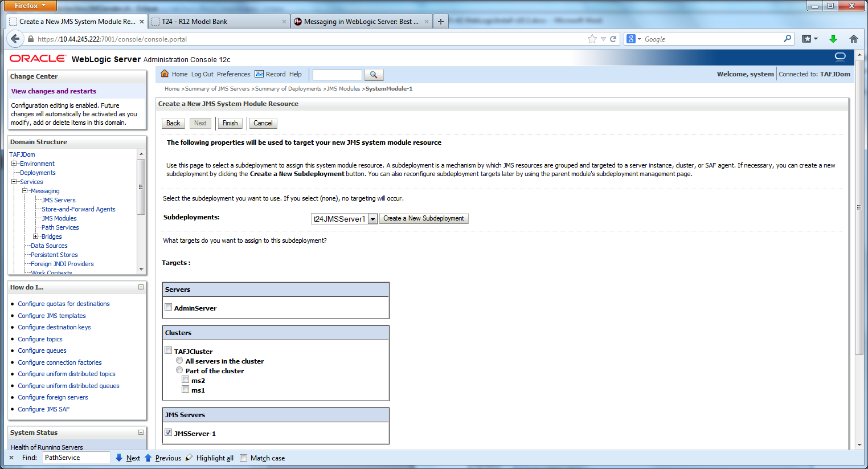The width and height of the screenshot is (868, 469).
Task: Open downloads via green arrow icon
Action: pos(833,39)
